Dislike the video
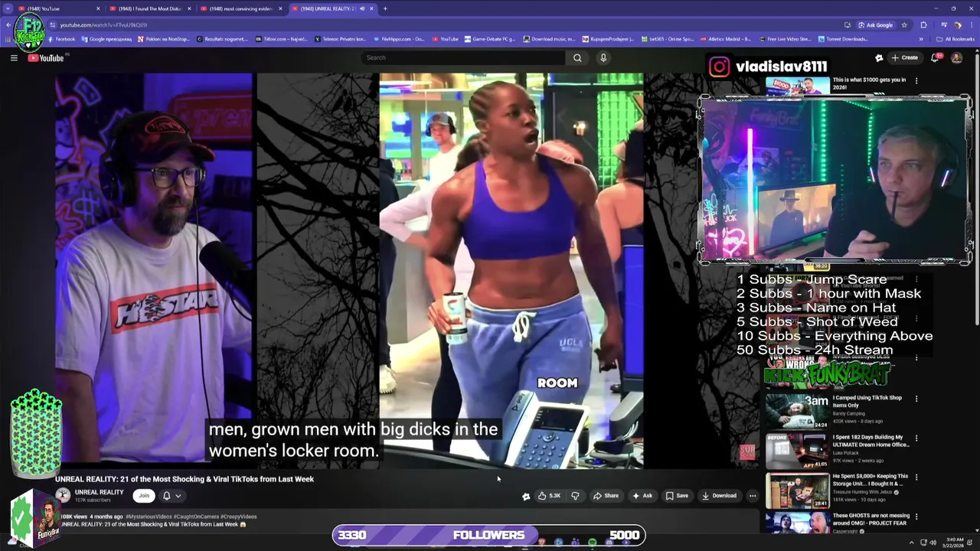The height and width of the screenshot is (551, 980). point(575,496)
